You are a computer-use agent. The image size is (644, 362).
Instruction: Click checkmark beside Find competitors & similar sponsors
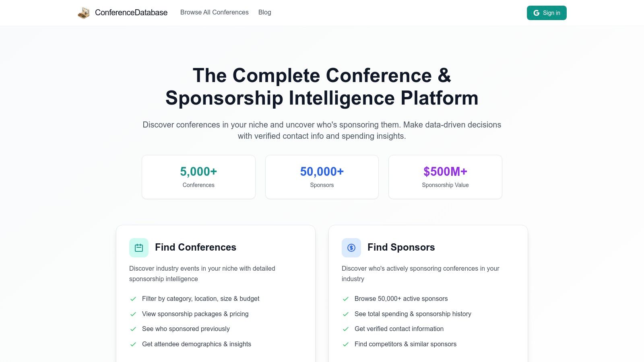346,344
